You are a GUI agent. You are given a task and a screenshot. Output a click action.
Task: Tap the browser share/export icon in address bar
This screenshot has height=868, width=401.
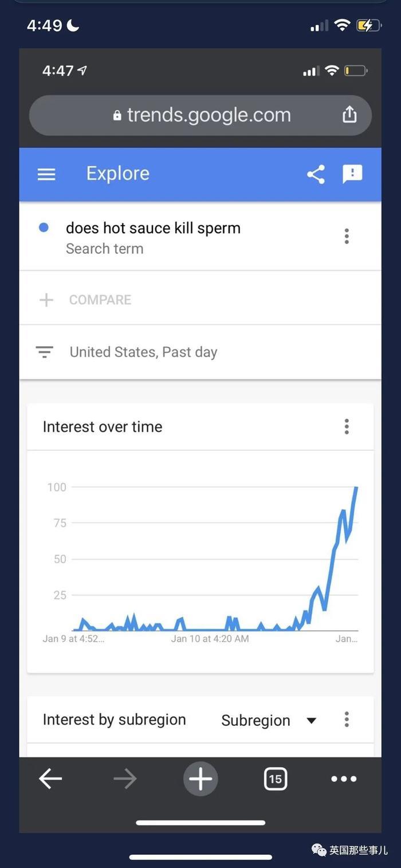[349, 115]
